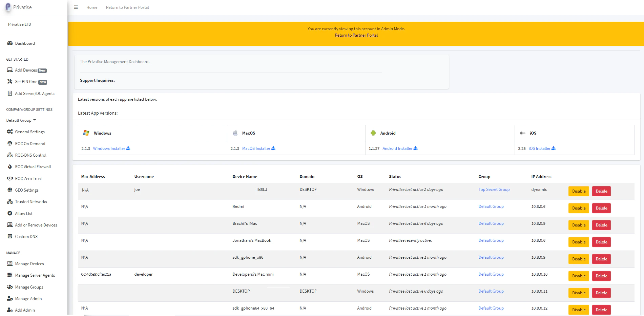Click the ROC Zero Trust handshake icon

pos(10,179)
